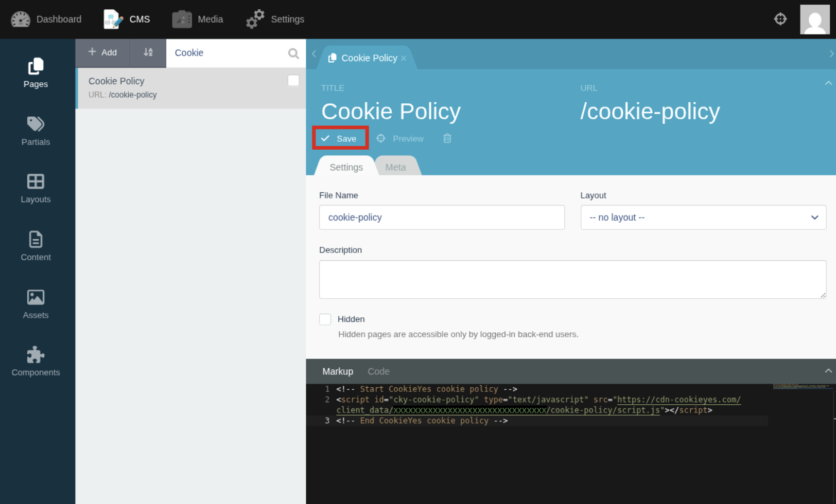Open the Content sidebar section
Image resolution: width=836 pixels, height=504 pixels.
pyautogui.click(x=36, y=246)
